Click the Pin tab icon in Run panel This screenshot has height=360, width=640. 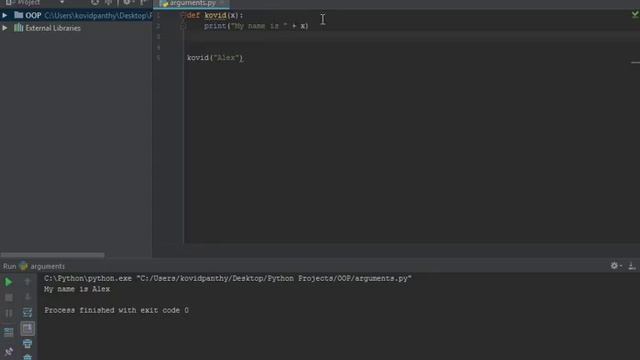tap(9, 351)
